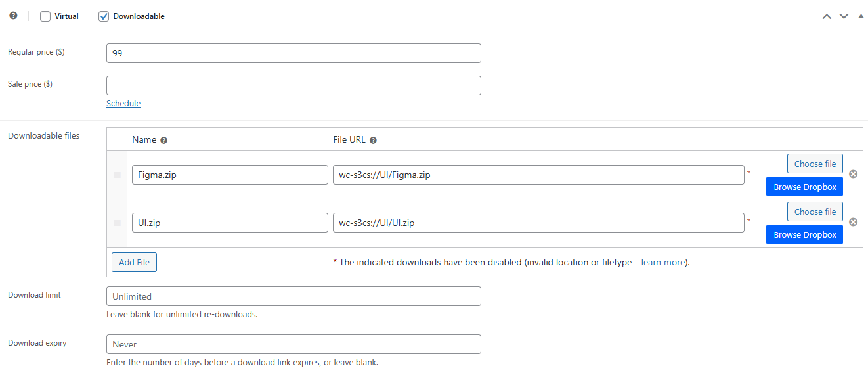Enable the Virtual product checkbox
Image resolution: width=868 pixels, height=379 pixels.
(45, 16)
